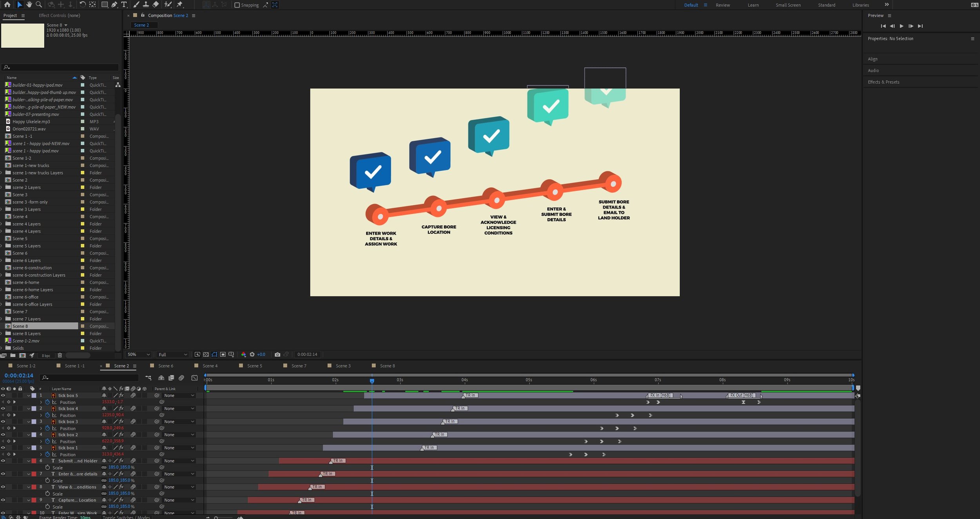Collapse the tick box 4 layer

(29, 409)
